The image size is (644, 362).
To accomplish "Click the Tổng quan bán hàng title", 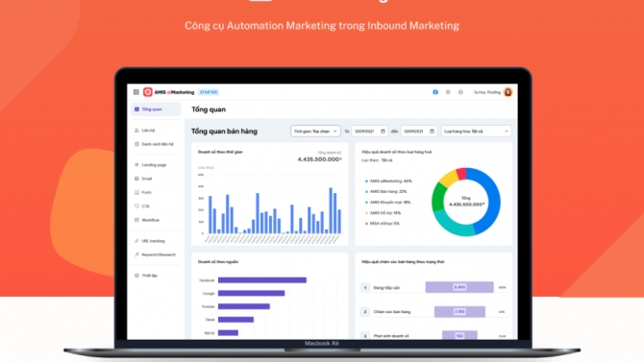I will 224,132.
